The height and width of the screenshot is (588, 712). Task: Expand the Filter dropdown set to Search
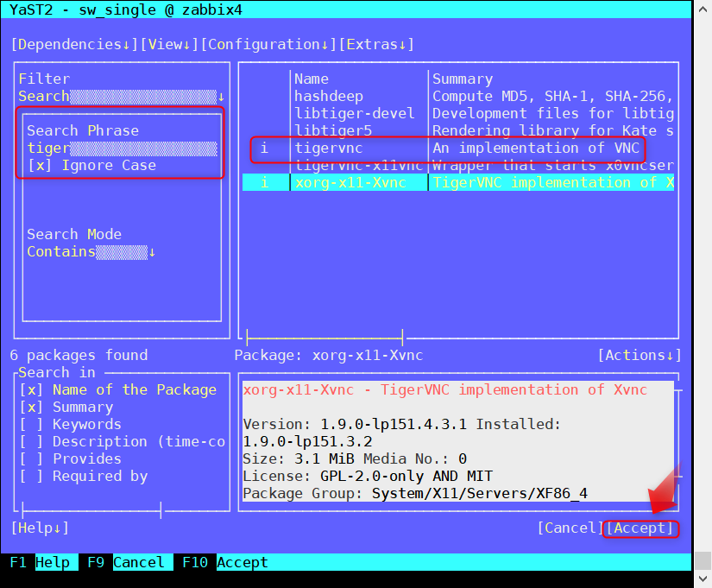point(121,97)
